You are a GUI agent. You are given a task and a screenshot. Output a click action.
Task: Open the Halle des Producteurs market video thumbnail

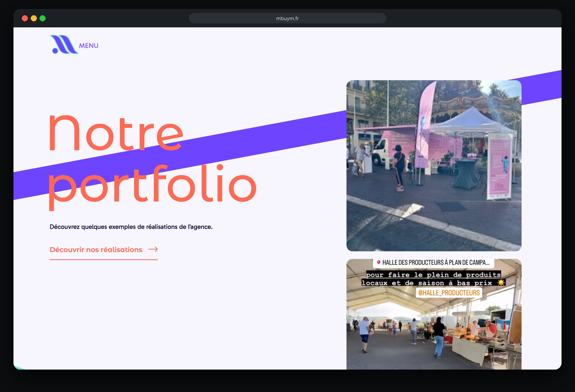tap(434, 314)
